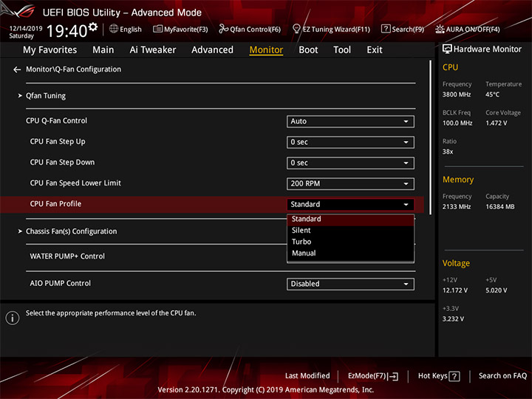The height and width of the screenshot is (399, 532).
Task: Switch to the Advanced tab
Action: click(212, 50)
